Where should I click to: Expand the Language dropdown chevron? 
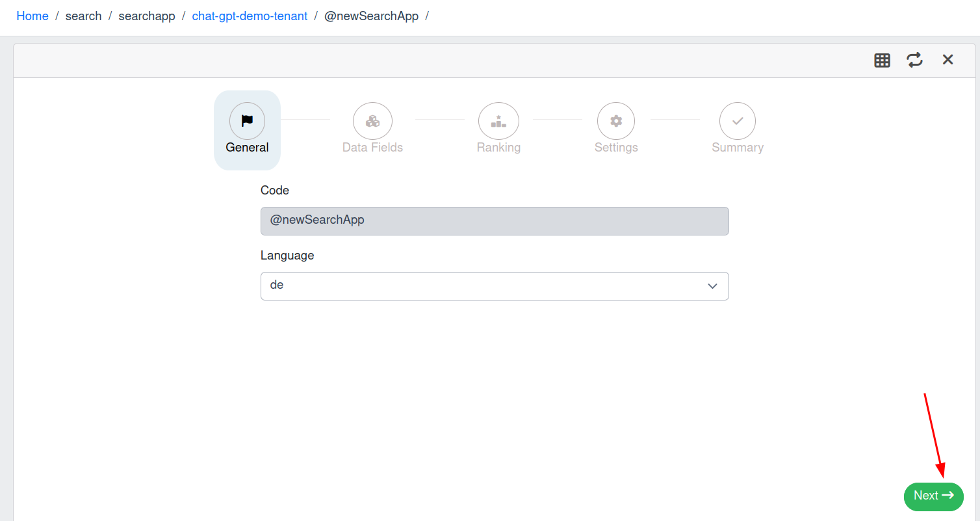tap(712, 286)
